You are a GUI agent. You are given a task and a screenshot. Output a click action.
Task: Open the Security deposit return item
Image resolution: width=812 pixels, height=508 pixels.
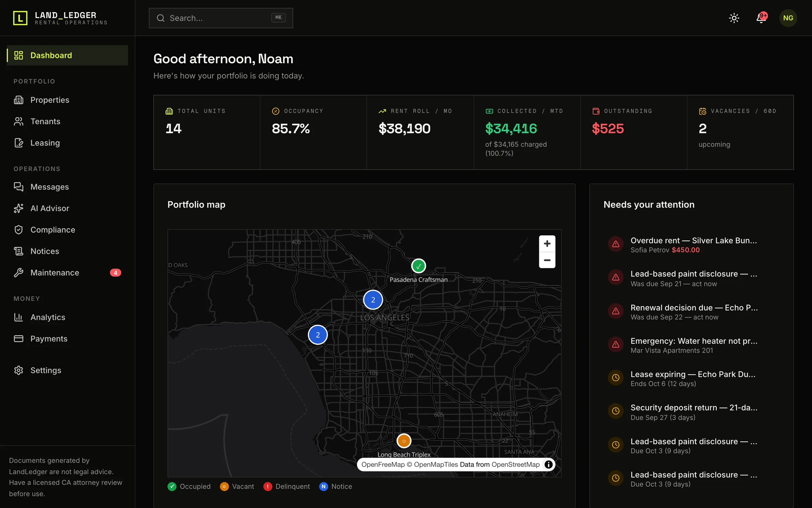[691, 412]
